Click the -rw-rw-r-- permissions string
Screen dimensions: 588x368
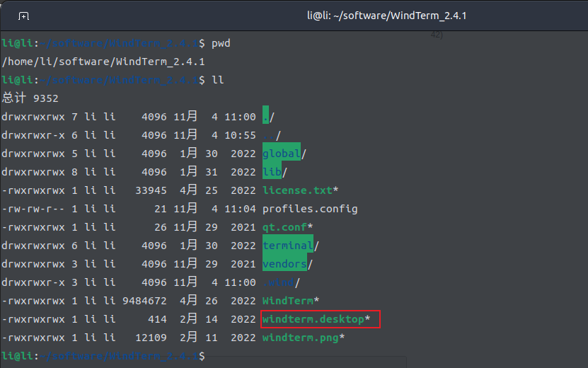pos(33,209)
